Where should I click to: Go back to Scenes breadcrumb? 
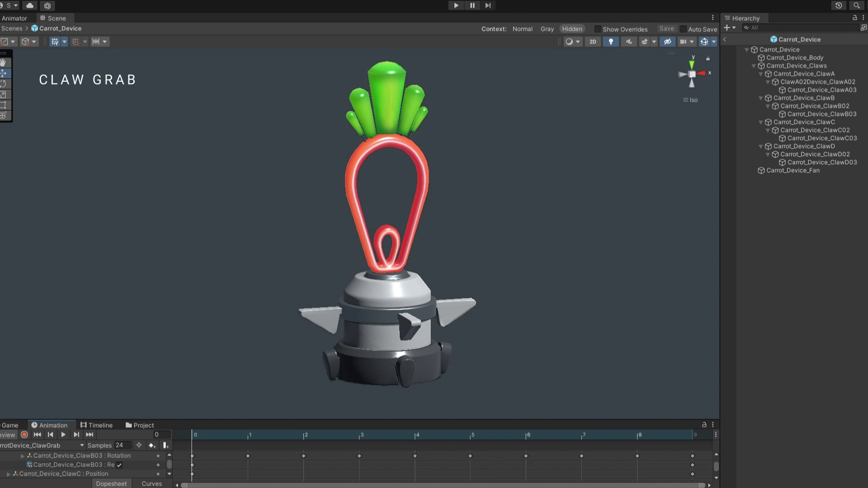coord(12,28)
